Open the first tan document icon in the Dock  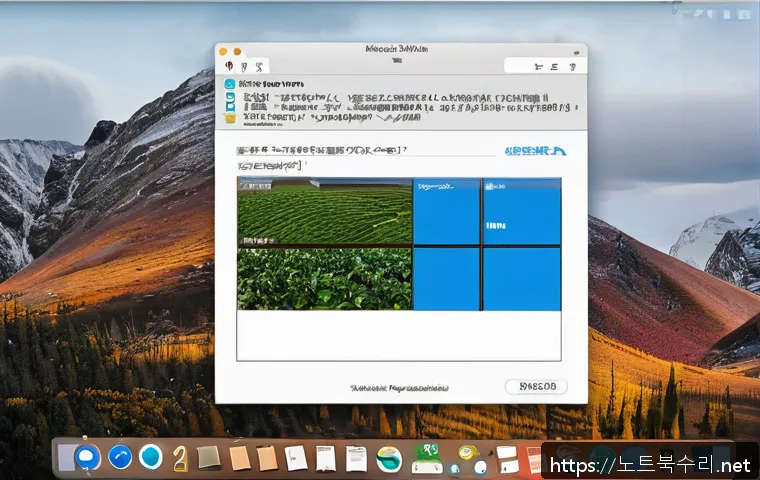coord(239,458)
